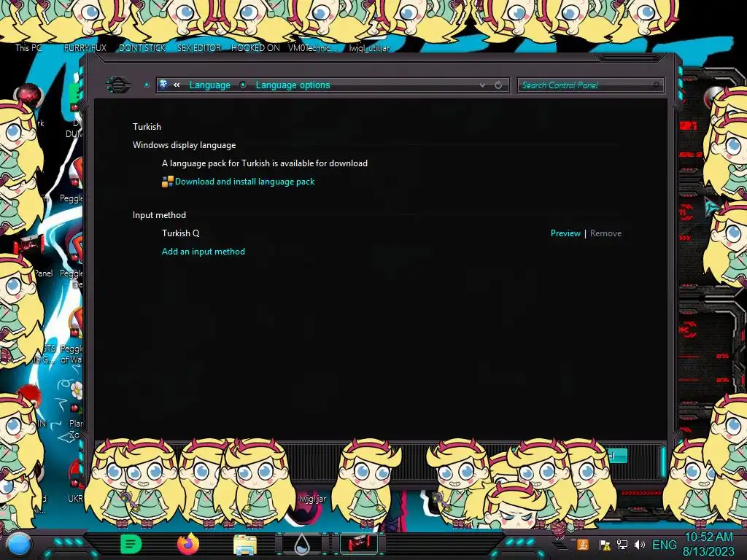Select the Language options breadcrumb
This screenshot has height=560, width=747.
point(293,85)
